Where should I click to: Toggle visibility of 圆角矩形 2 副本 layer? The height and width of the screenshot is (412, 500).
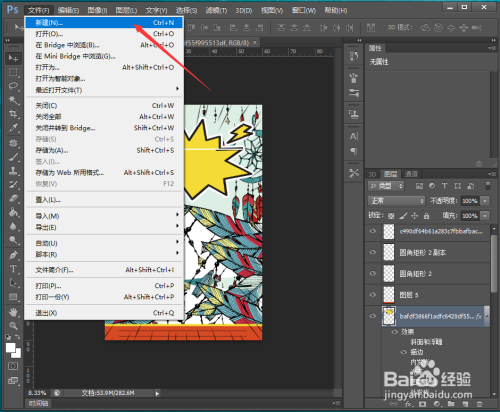tap(373, 252)
